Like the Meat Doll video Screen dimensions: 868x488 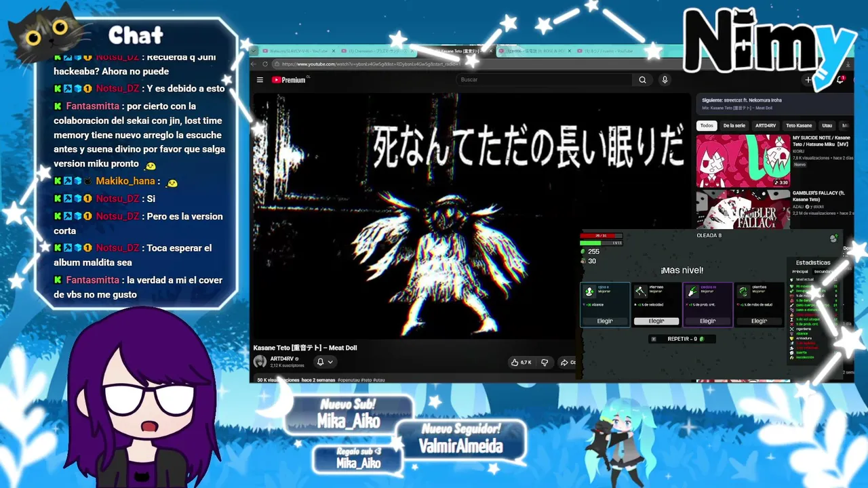[x=521, y=363]
